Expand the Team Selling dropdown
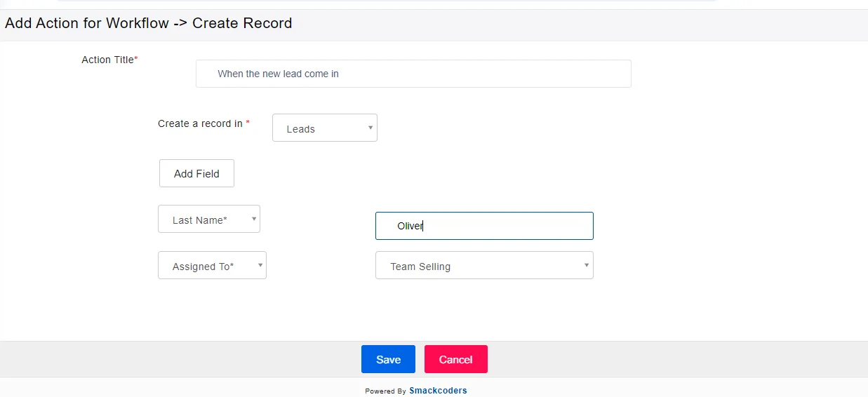Viewport: 868px width, 397px height. point(483,266)
